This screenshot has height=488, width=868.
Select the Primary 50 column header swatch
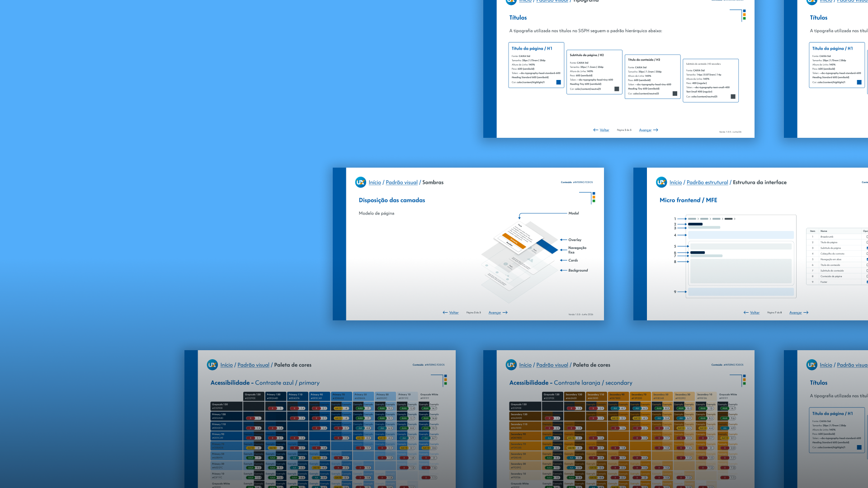pyautogui.click(x=363, y=396)
